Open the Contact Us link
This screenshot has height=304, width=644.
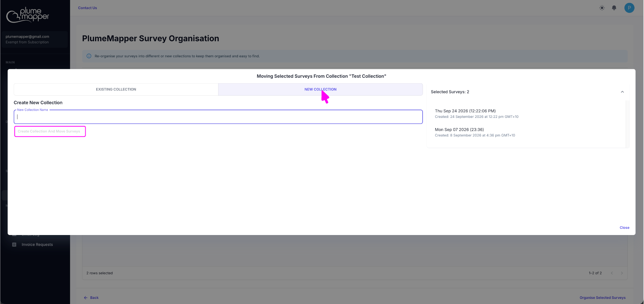pos(87,8)
